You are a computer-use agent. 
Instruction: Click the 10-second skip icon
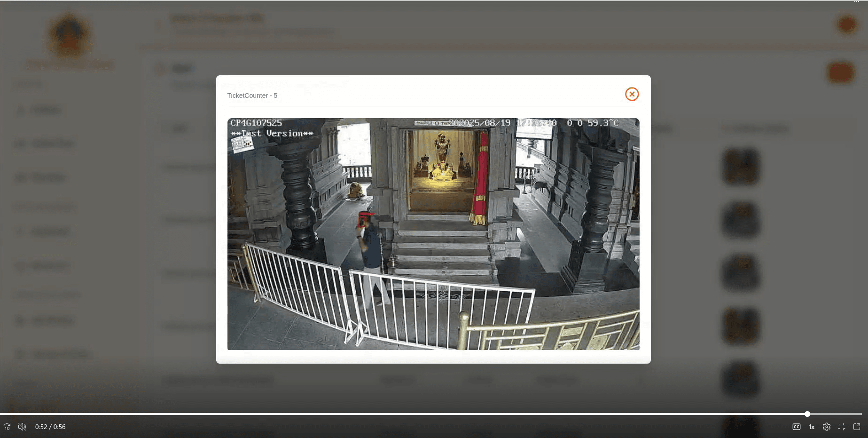(7, 427)
